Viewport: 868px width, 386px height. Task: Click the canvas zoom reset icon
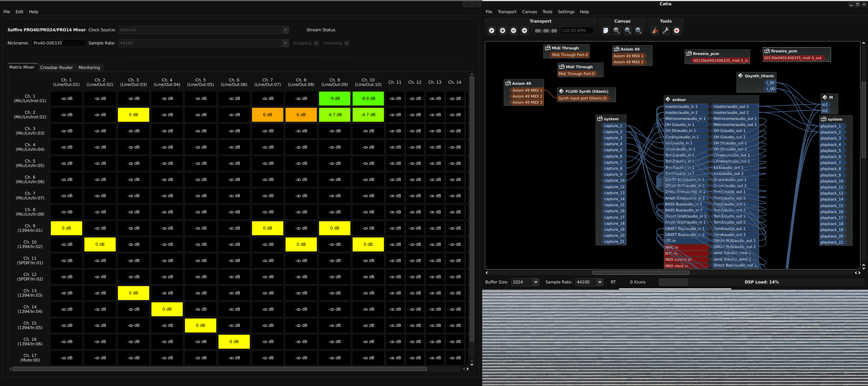639,31
